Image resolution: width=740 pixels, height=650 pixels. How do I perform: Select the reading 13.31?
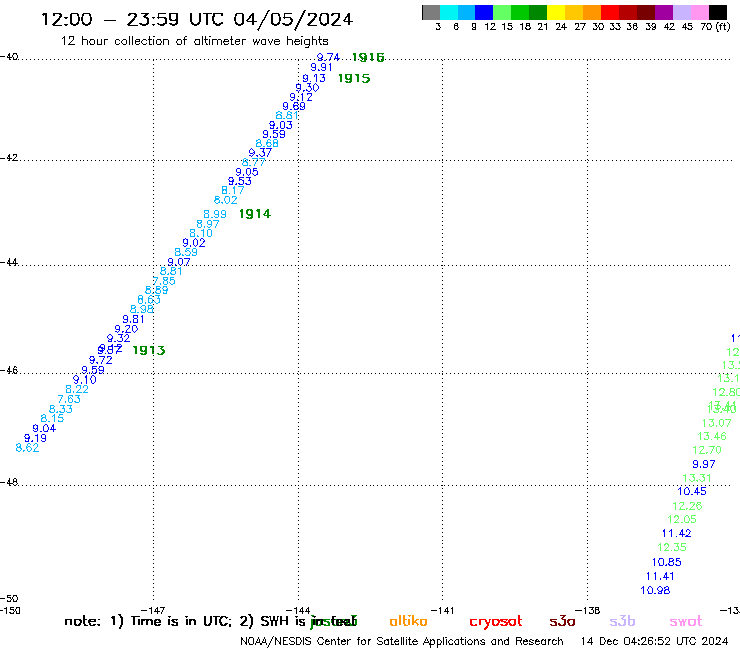click(697, 478)
